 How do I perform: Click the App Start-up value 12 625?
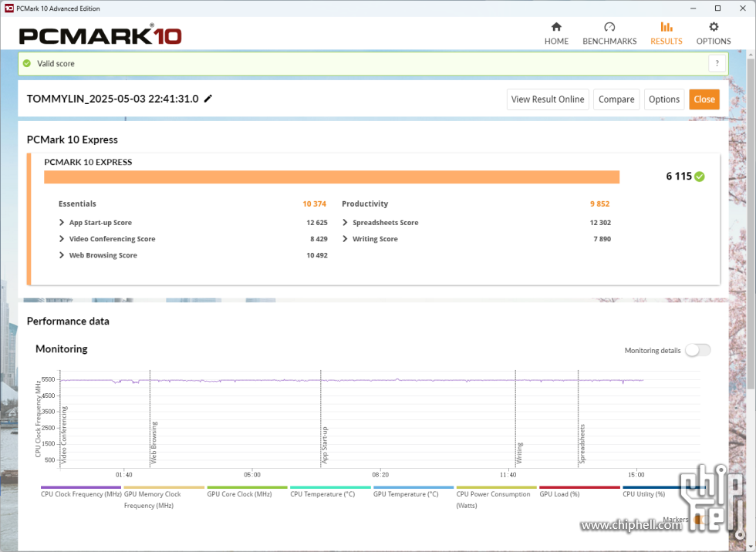click(x=317, y=223)
